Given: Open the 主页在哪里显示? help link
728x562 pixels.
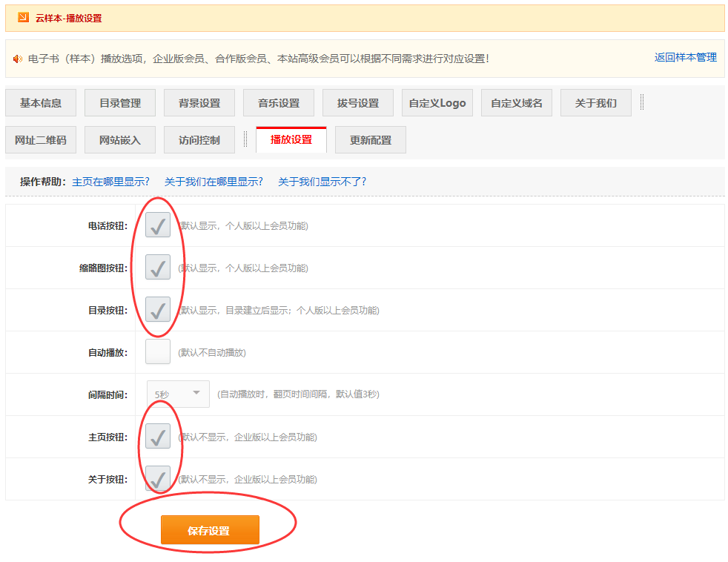Looking at the screenshot, I should click(x=110, y=182).
